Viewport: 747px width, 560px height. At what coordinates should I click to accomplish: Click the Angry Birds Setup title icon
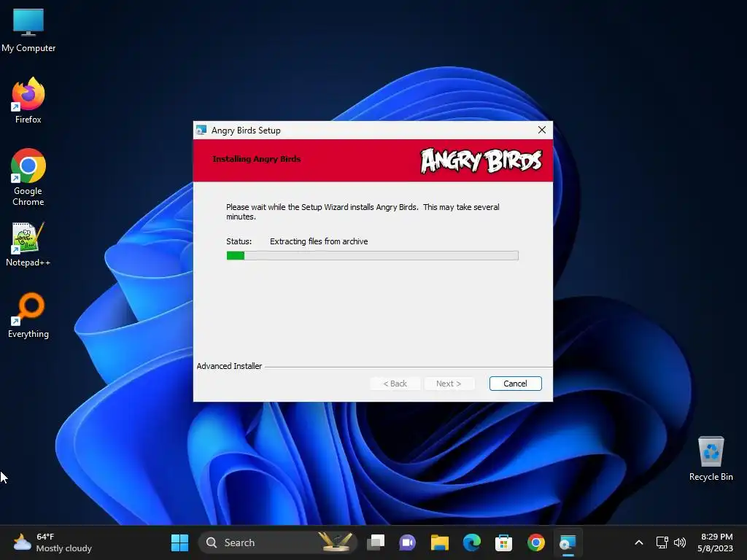coord(201,130)
